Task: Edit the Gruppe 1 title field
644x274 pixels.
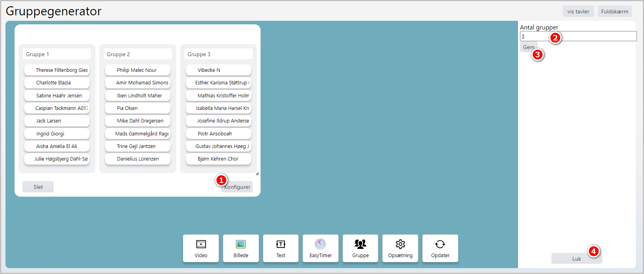Action: click(57, 54)
